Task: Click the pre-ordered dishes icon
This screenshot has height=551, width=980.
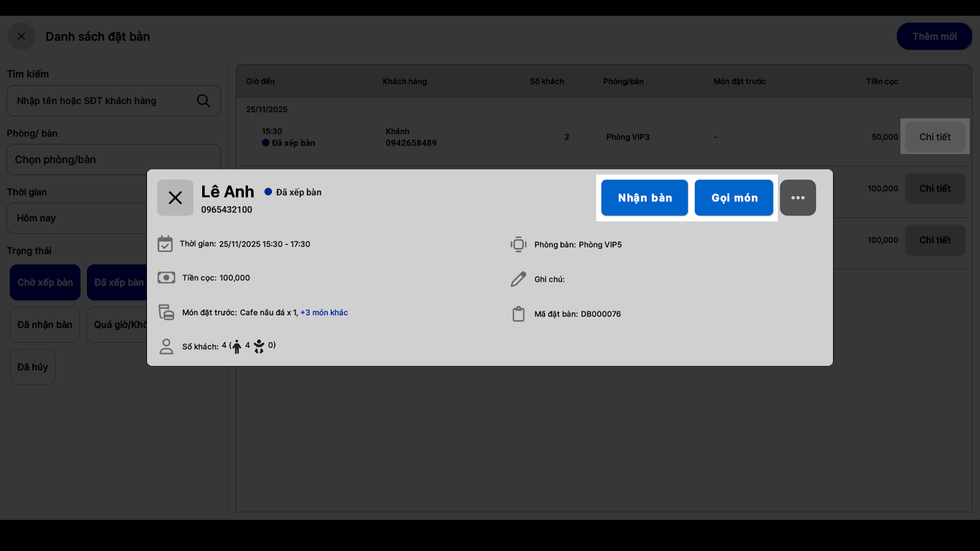Action: pos(166,312)
